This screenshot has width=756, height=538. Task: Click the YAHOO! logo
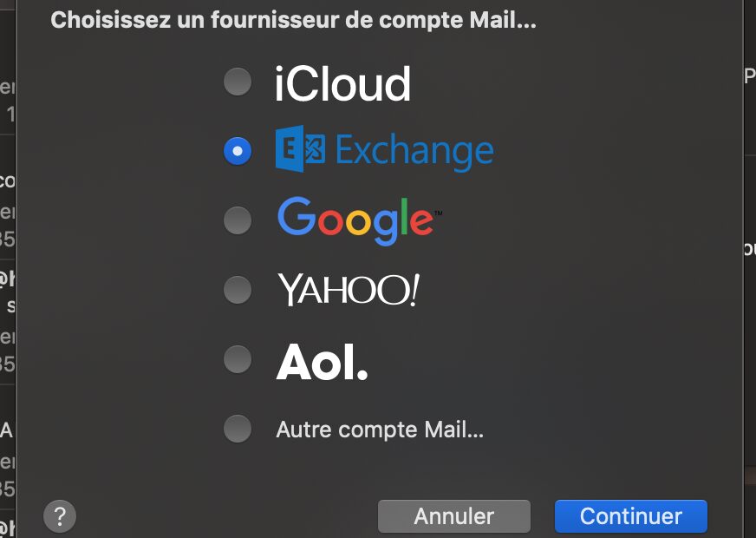(349, 290)
